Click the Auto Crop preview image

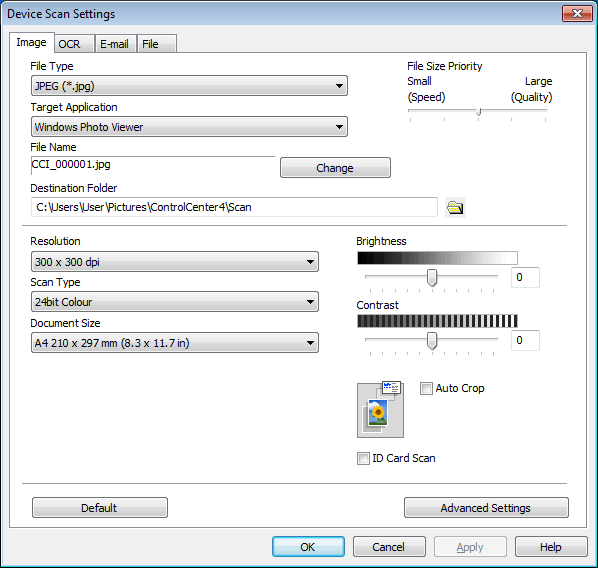pyautogui.click(x=380, y=409)
